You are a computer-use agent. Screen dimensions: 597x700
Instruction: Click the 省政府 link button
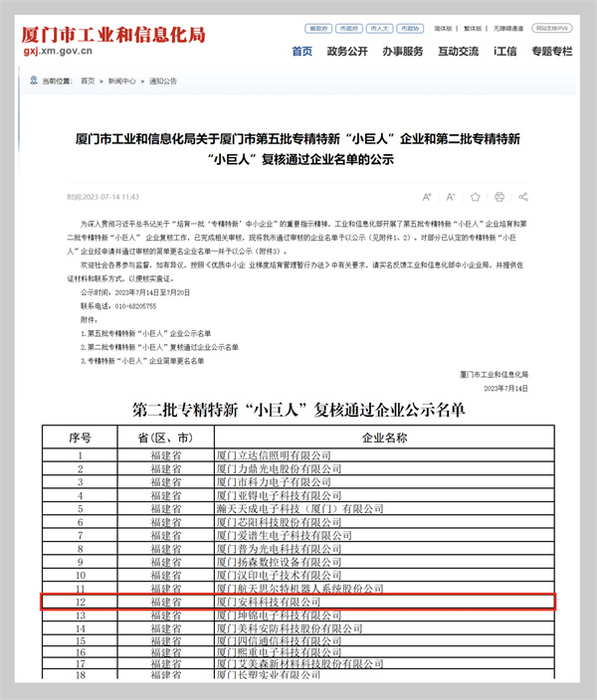tap(319, 29)
